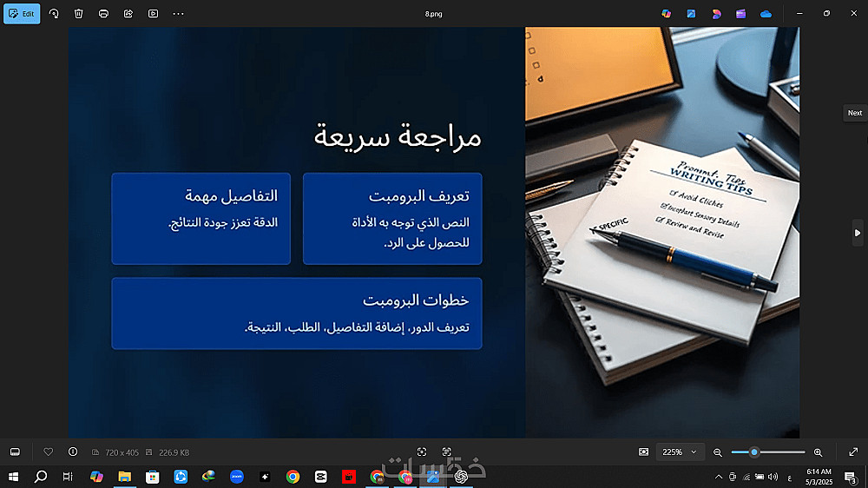Open taskbar Search magnifier

(41, 477)
